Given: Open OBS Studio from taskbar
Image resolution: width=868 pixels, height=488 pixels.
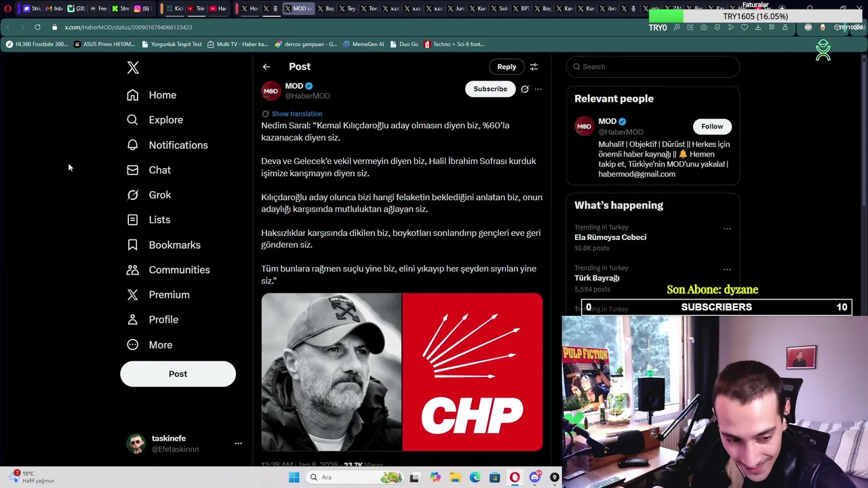Looking at the screenshot, I should click(x=555, y=477).
